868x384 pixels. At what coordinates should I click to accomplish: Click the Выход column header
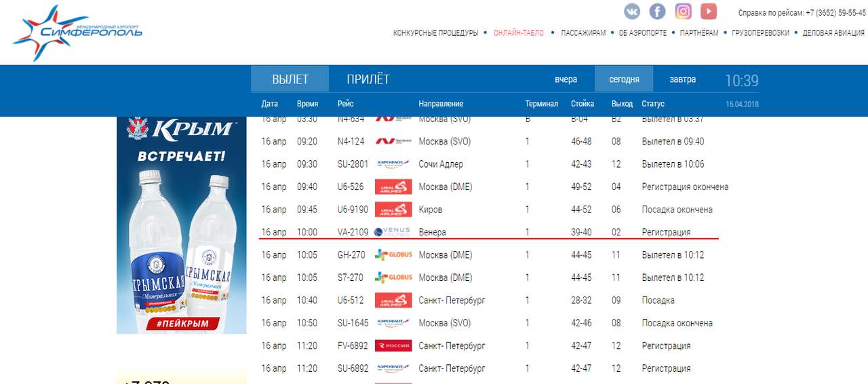(622, 104)
